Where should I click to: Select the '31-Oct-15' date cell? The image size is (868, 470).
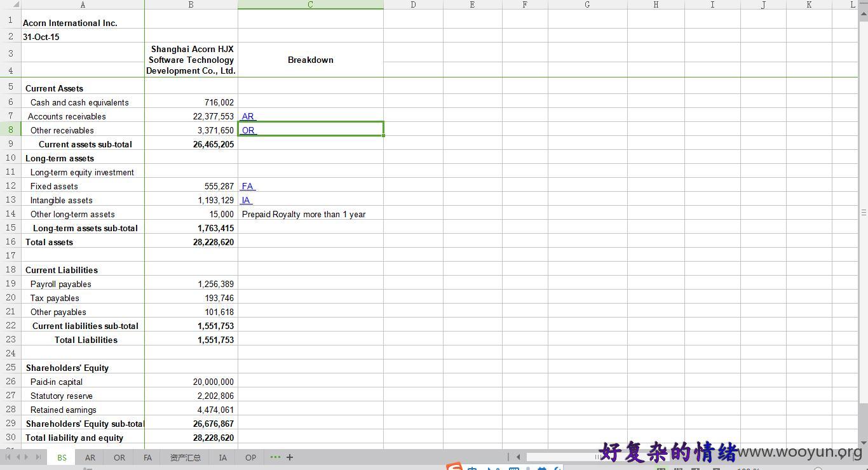pyautogui.click(x=83, y=36)
